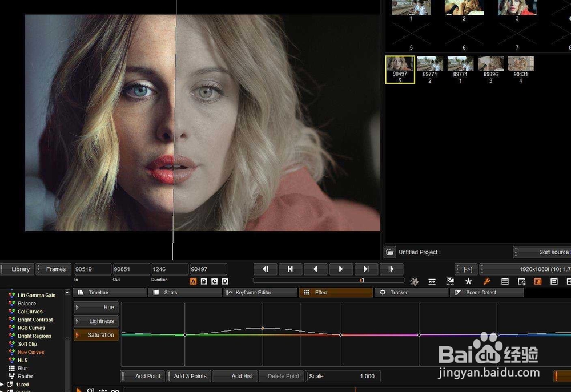Image resolution: width=571 pixels, height=392 pixels.
Task: Select the HLS effect
Action: tap(22, 361)
